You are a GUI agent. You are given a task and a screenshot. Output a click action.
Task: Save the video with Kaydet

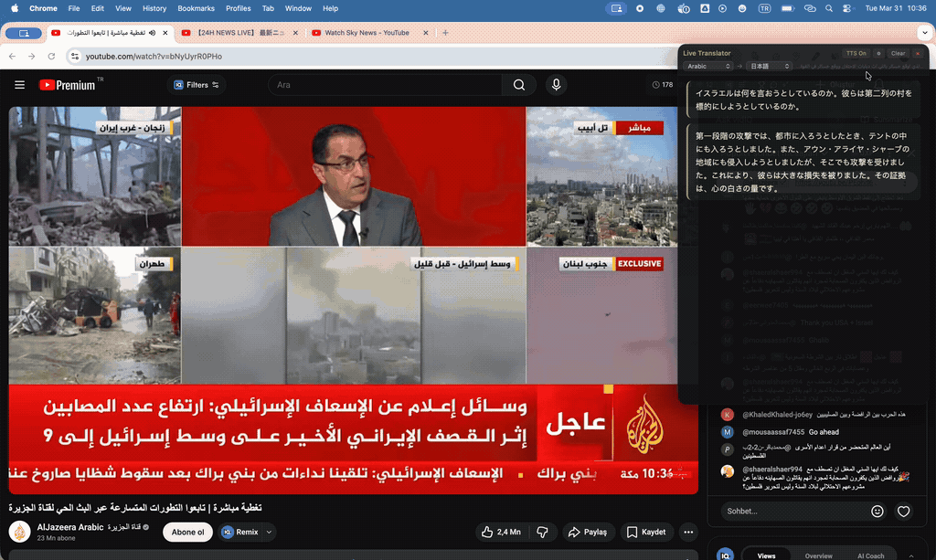coord(646,532)
